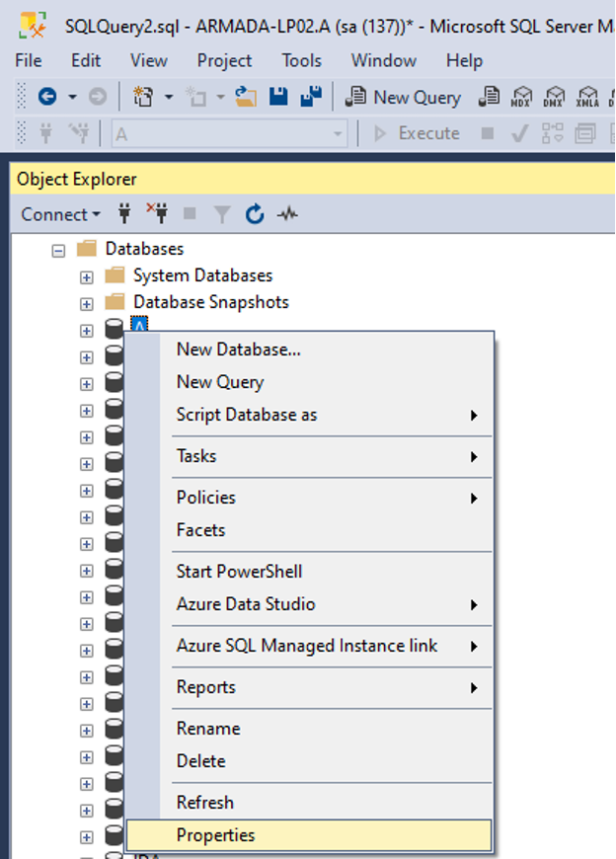Choose New Query from context menu
Screen dimensions: 616x859
(x=309, y=382)
